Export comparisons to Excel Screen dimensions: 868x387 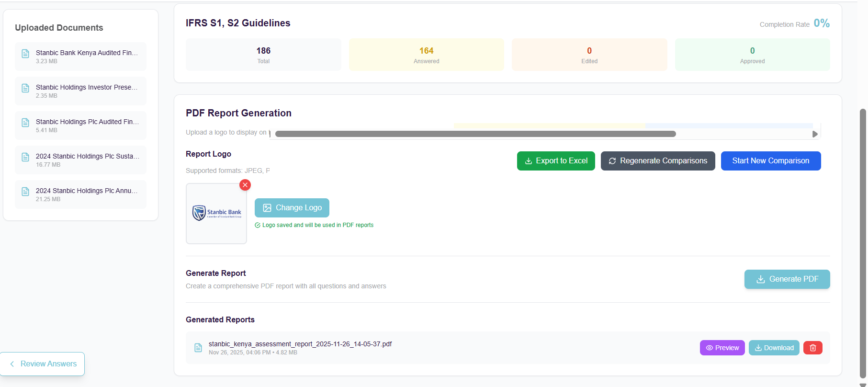click(556, 161)
